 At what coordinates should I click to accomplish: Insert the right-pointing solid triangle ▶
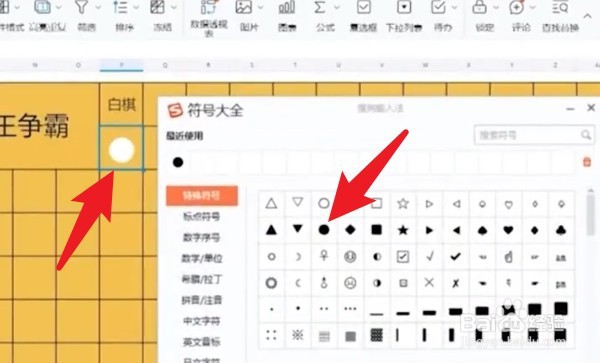[429, 230]
